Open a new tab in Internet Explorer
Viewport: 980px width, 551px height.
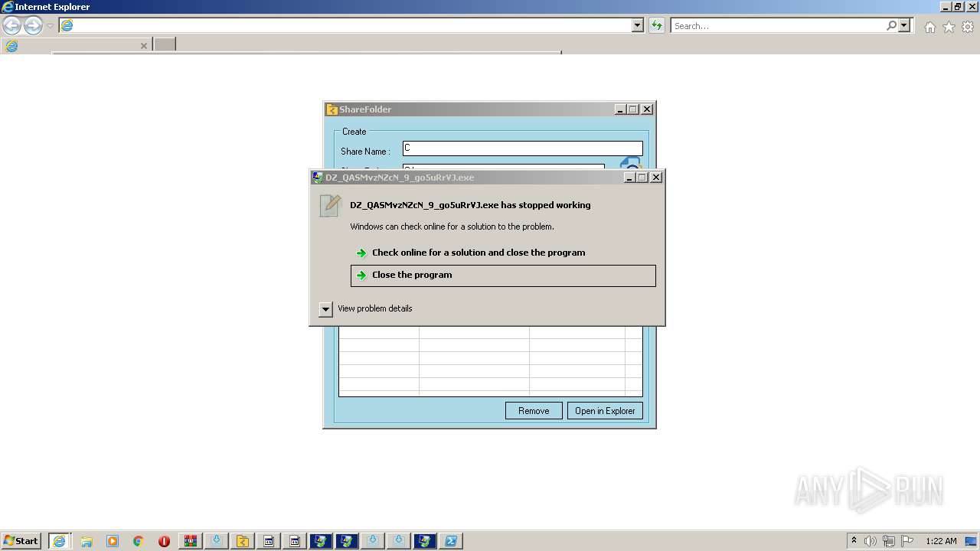pos(165,44)
